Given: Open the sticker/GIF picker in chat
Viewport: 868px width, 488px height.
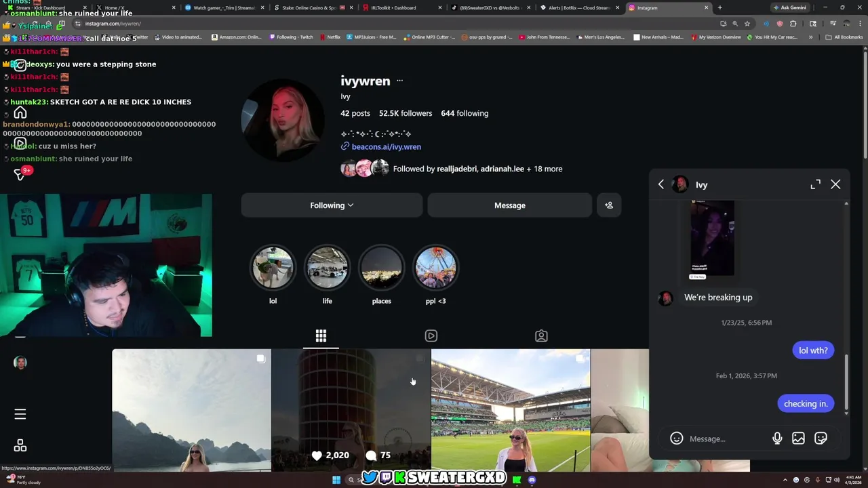Looking at the screenshot, I should (x=821, y=439).
